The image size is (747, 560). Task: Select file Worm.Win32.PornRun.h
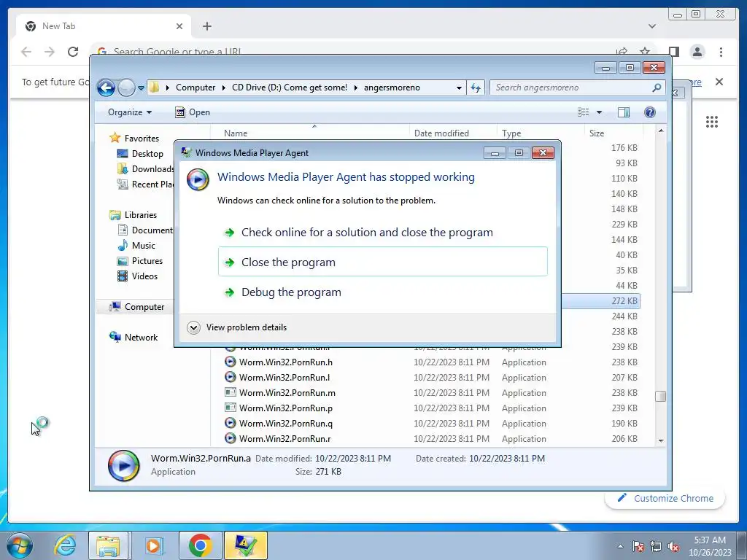(286, 362)
